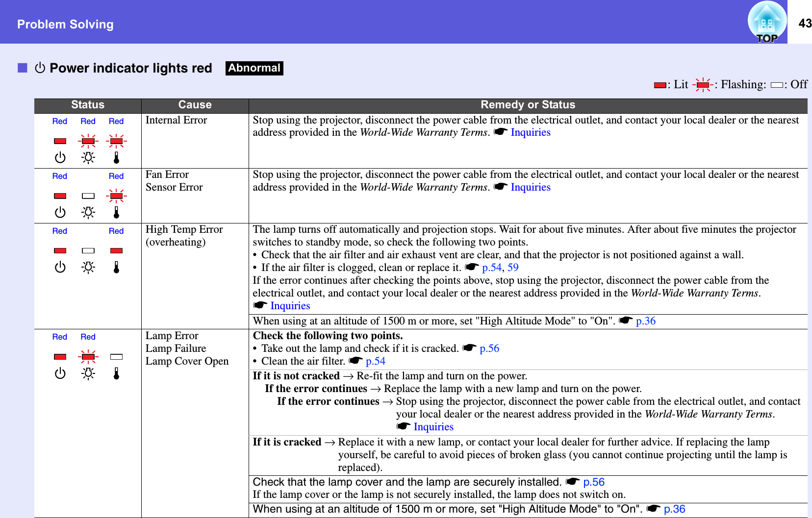Screen dimensions: 812x518
Task: Click flashing red lamp indicator in Internal Error row
Action: point(88,141)
